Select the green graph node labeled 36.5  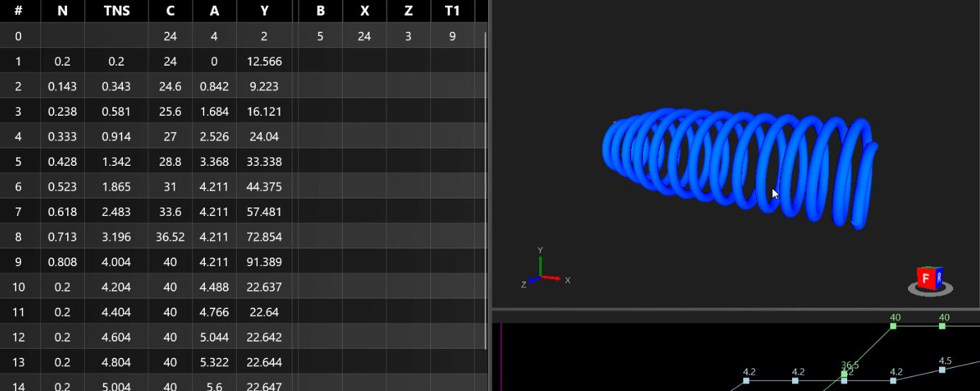844,373
